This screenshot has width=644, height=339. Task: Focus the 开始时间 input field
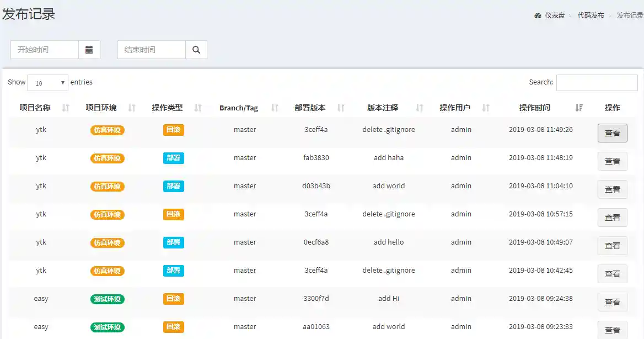(x=44, y=50)
